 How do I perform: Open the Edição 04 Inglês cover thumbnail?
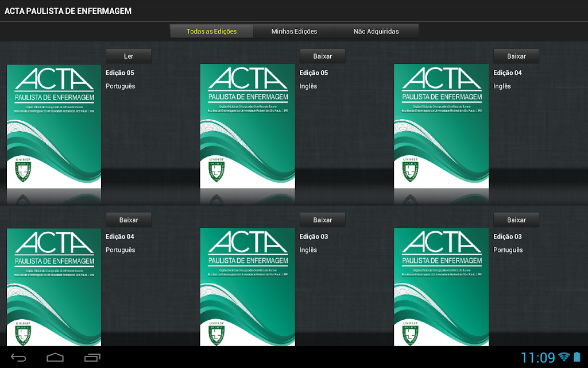pos(442,126)
